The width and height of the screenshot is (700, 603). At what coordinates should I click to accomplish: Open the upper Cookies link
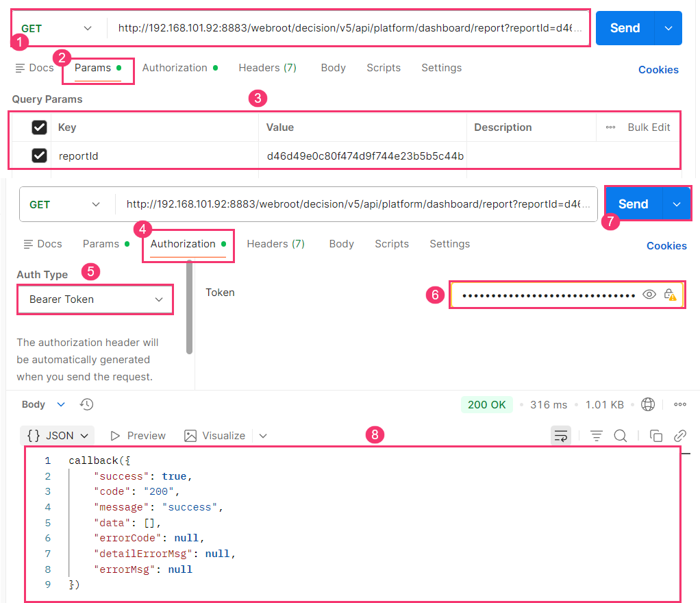(x=658, y=70)
